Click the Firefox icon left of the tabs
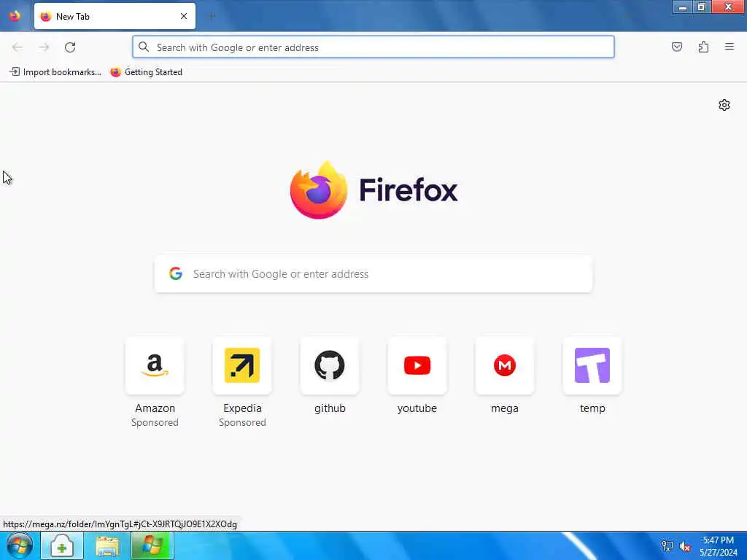 (15, 16)
